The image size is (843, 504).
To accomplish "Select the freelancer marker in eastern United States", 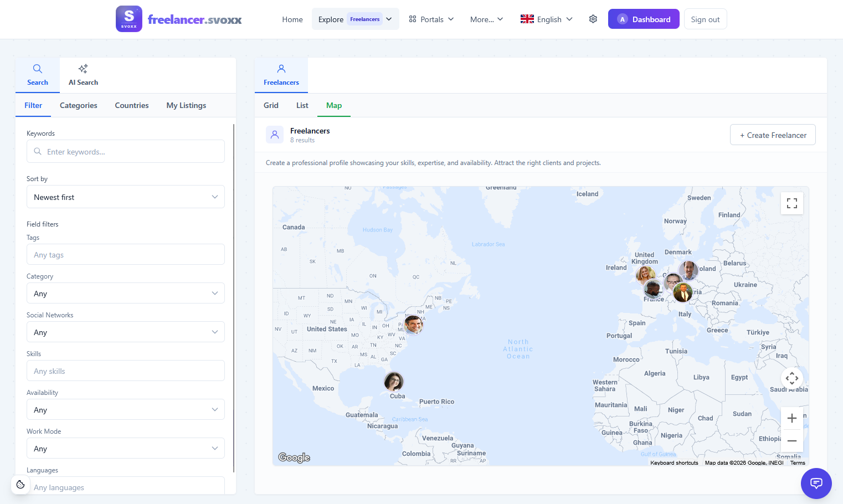I will pyautogui.click(x=413, y=324).
